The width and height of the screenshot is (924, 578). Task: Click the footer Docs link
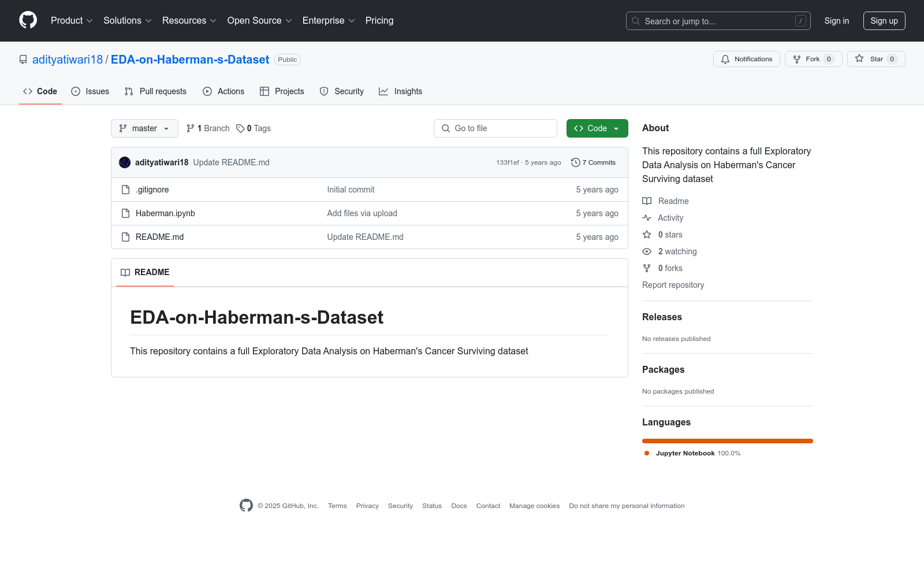coord(459,506)
